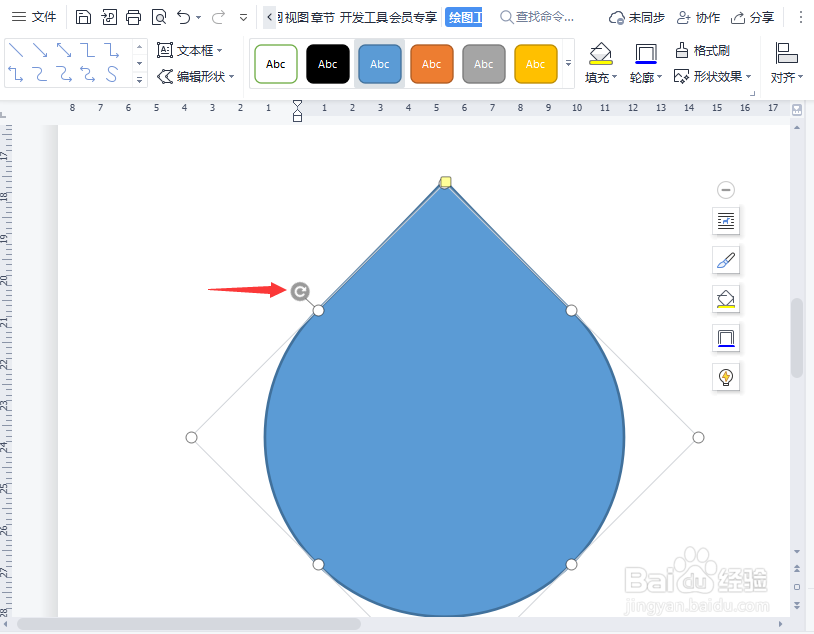Open the shape format dialog launcher
Image resolution: width=814 pixels, height=634 pixels.
point(752,93)
